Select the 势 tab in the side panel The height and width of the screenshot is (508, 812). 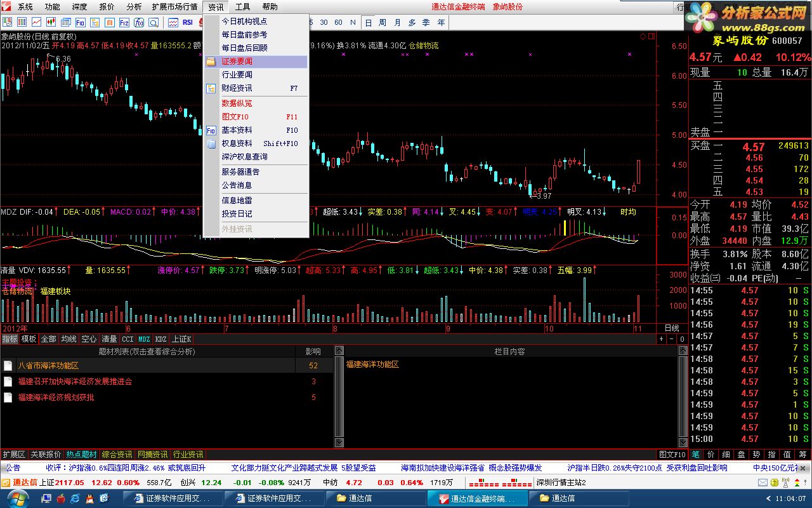click(757, 455)
